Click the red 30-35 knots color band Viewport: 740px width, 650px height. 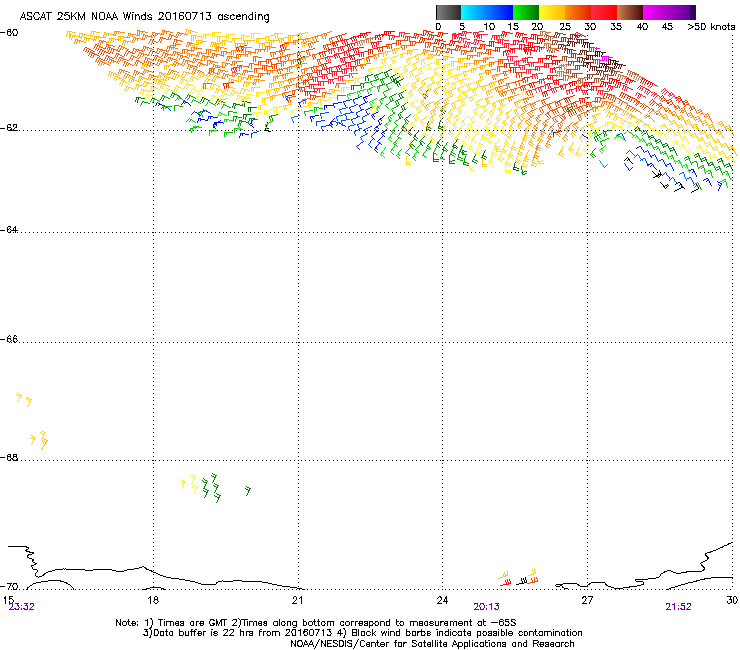pyautogui.click(x=604, y=12)
